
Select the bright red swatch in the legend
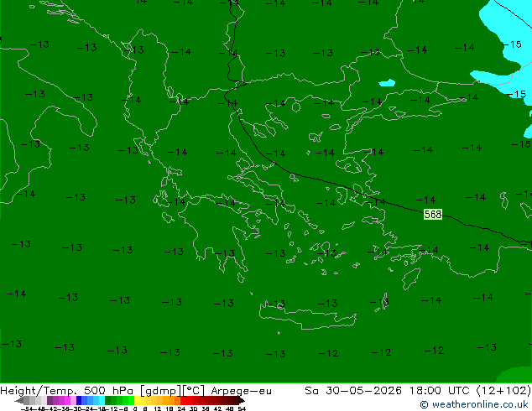[x=183, y=400]
